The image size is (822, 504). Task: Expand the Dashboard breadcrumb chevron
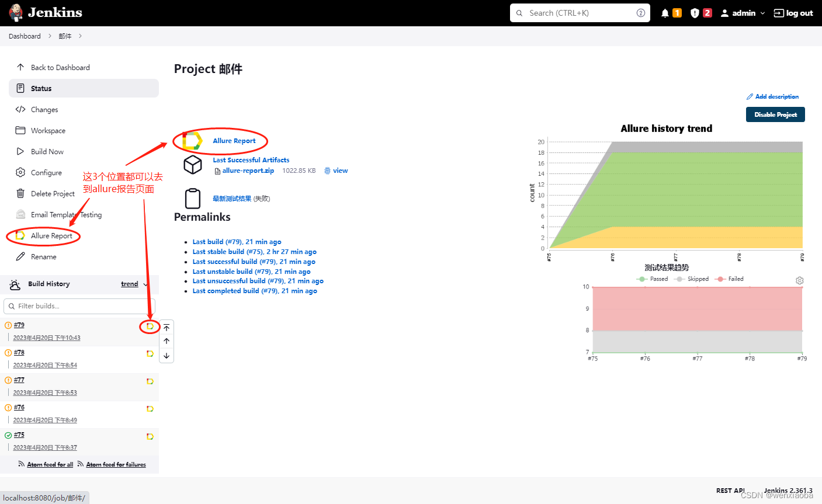[x=50, y=36]
